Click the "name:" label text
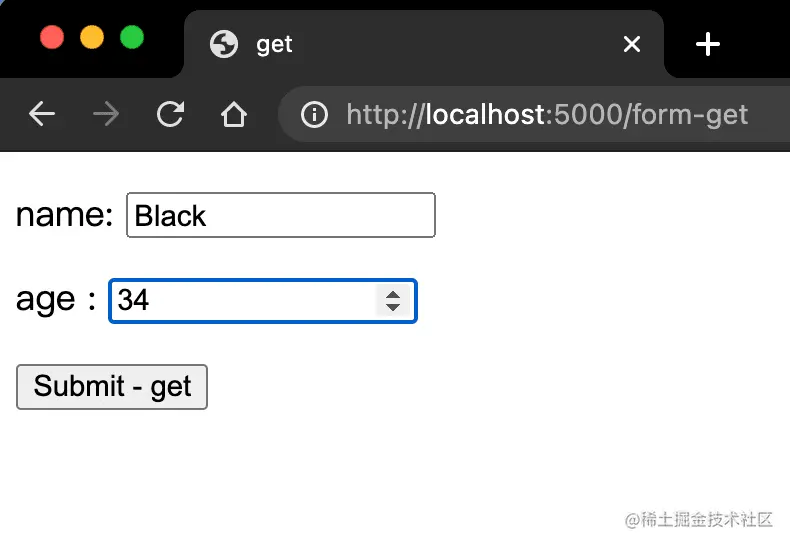The width and height of the screenshot is (790, 546). tap(64, 215)
